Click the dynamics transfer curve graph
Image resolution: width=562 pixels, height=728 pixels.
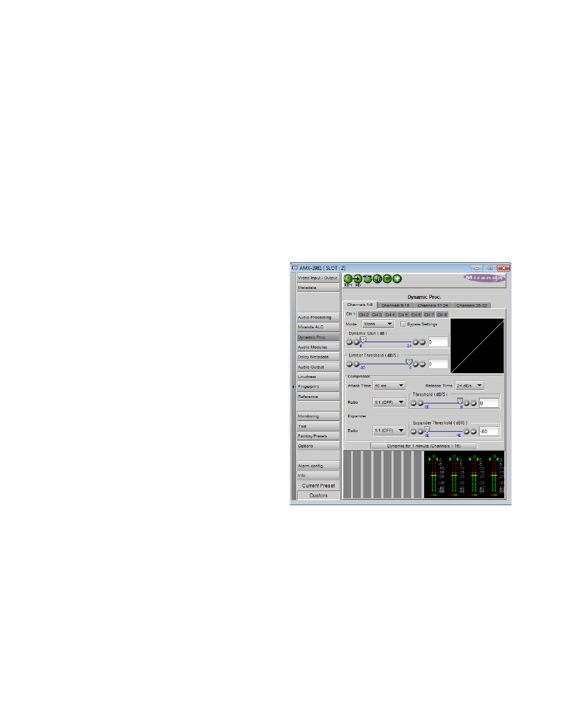click(x=477, y=346)
